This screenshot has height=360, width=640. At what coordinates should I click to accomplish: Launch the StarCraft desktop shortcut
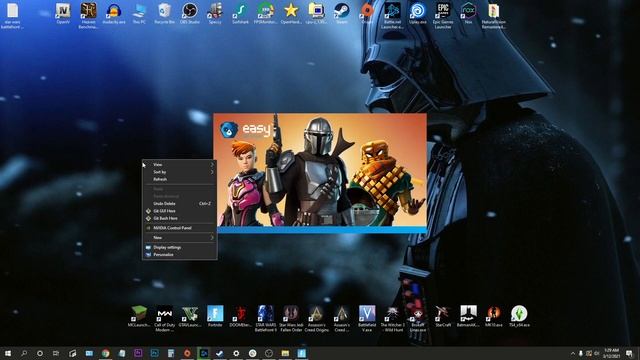click(x=443, y=317)
